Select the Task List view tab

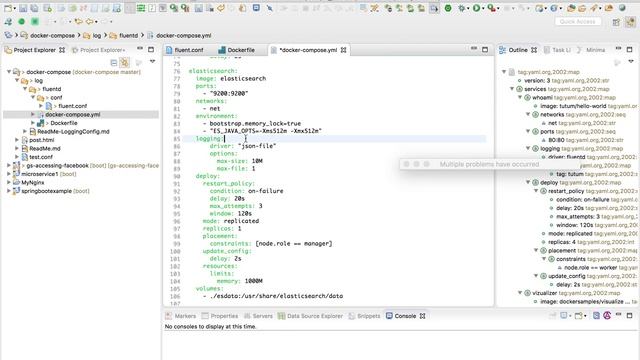click(x=558, y=50)
